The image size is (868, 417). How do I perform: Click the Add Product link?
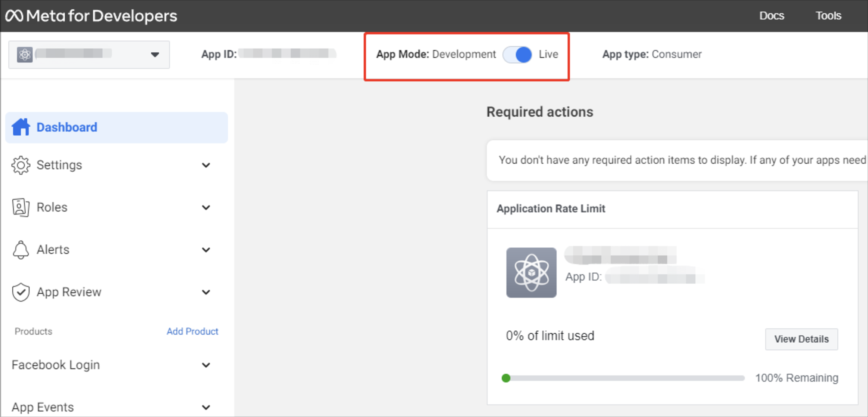[192, 331]
